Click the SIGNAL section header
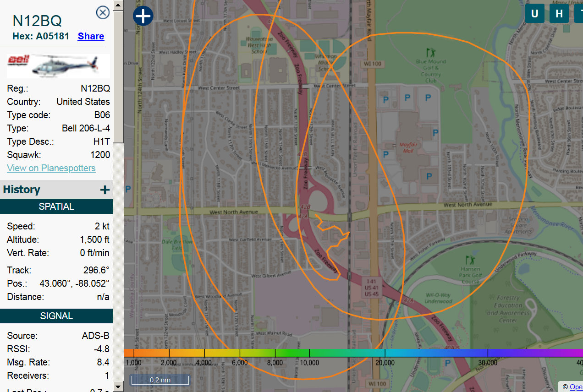This screenshot has width=583, height=392. (x=56, y=316)
